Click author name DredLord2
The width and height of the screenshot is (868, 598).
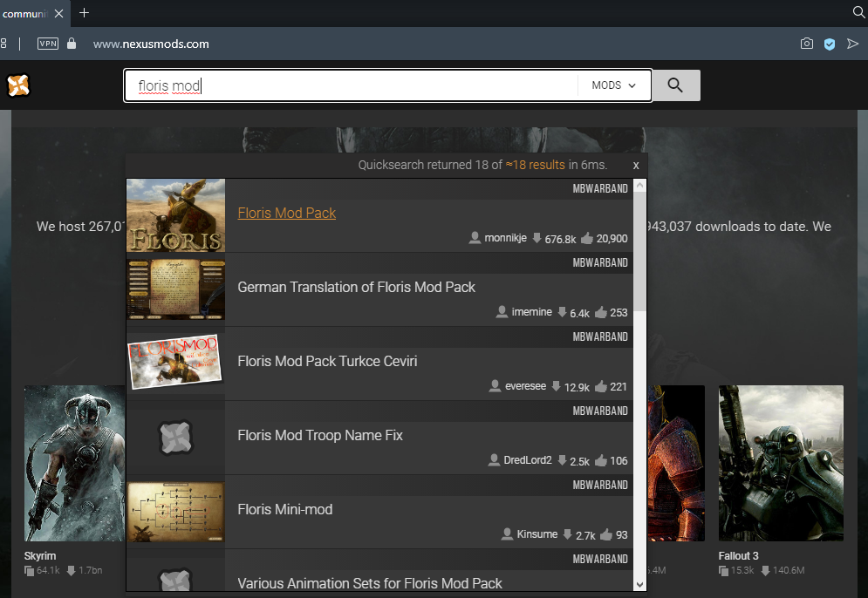(x=528, y=460)
